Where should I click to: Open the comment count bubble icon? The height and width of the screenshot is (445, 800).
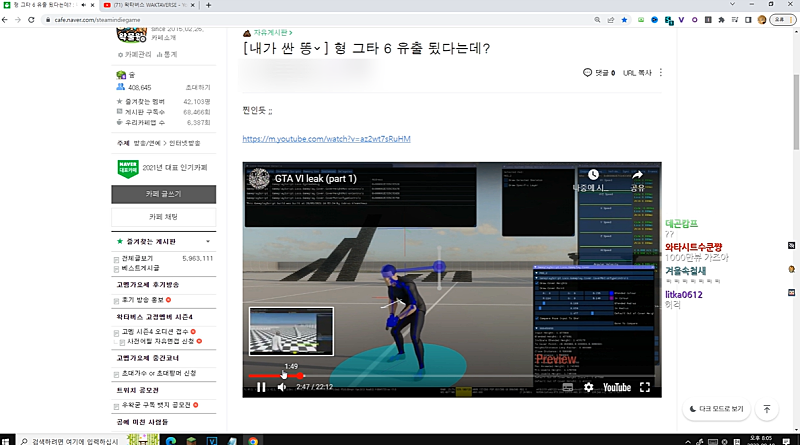click(x=587, y=72)
